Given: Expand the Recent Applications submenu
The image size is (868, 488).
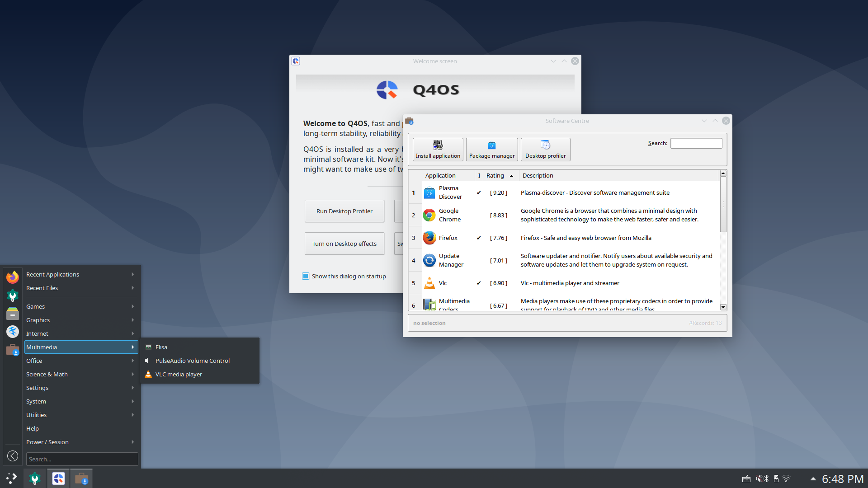Looking at the screenshot, I should (81, 274).
